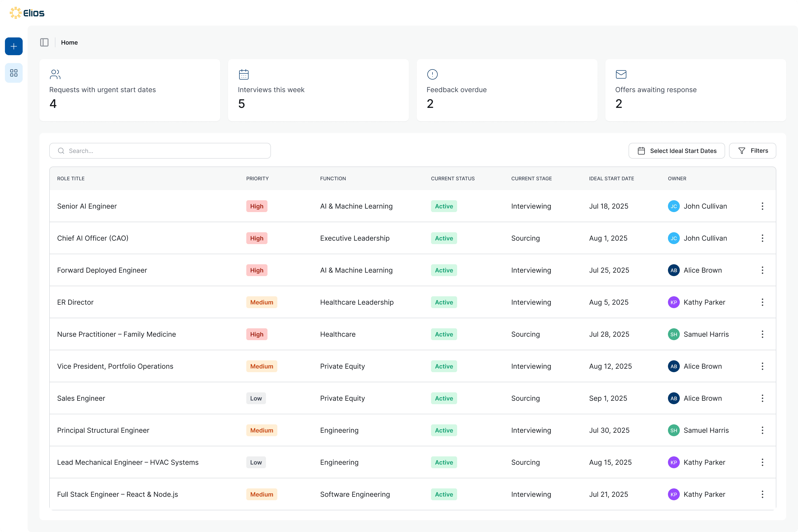
Task: Click the alert icon on Feedback overdue card
Action: pos(432,74)
